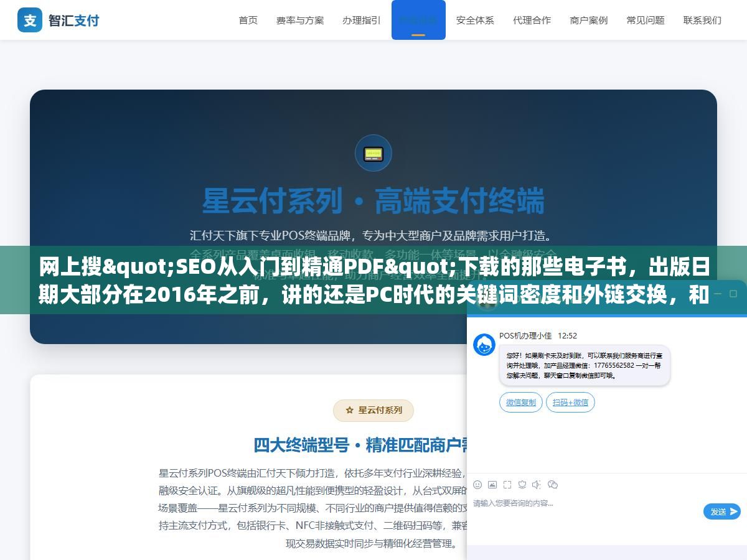Click the image upload icon in chat
The width and height of the screenshot is (747, 560).
[492, 484]
